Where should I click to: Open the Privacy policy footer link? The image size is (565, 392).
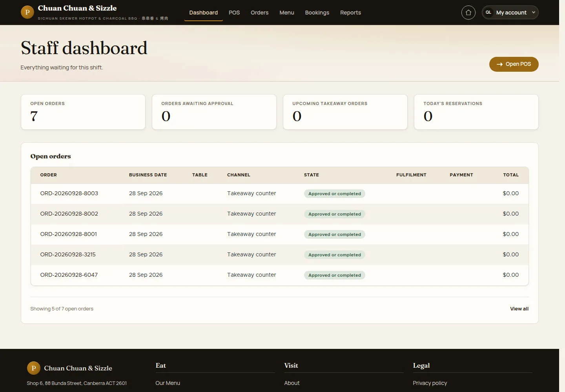click(430, 383)
